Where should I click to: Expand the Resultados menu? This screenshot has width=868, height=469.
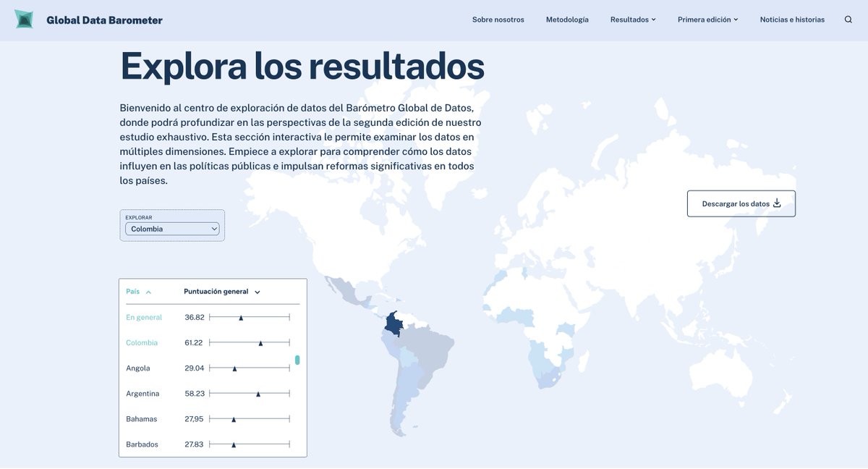click(629, 20)
